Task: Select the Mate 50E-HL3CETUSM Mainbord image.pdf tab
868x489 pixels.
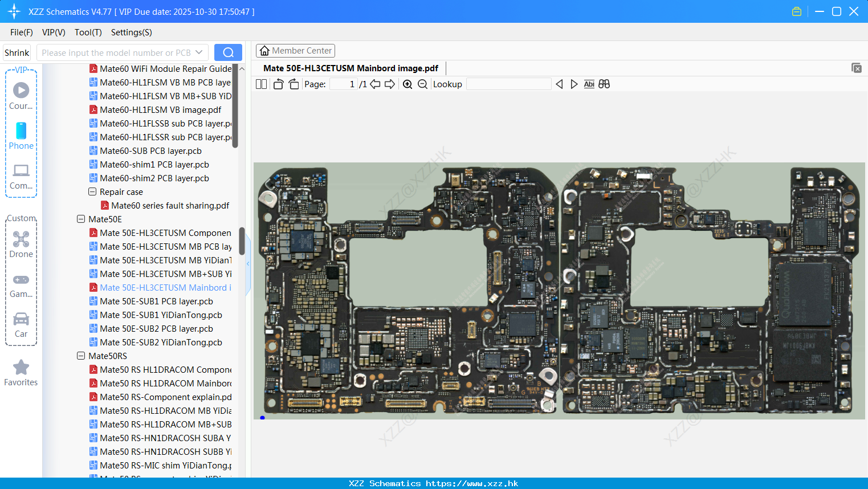Action: click(351, 68)
